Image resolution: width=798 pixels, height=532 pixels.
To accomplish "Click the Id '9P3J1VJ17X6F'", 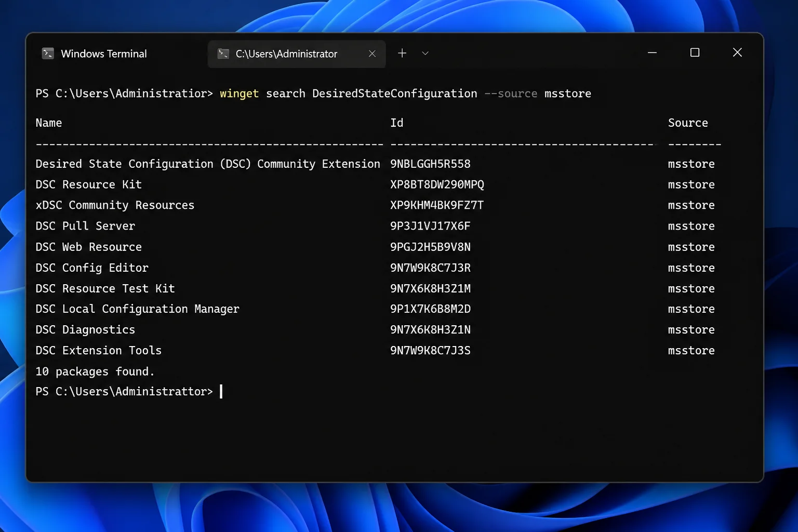I will point(430,226).
